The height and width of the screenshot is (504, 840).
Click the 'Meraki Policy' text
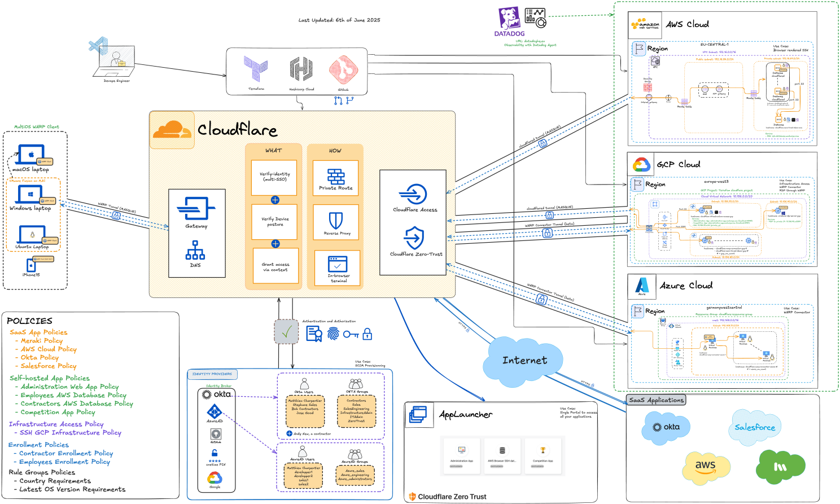click(42, 340)
